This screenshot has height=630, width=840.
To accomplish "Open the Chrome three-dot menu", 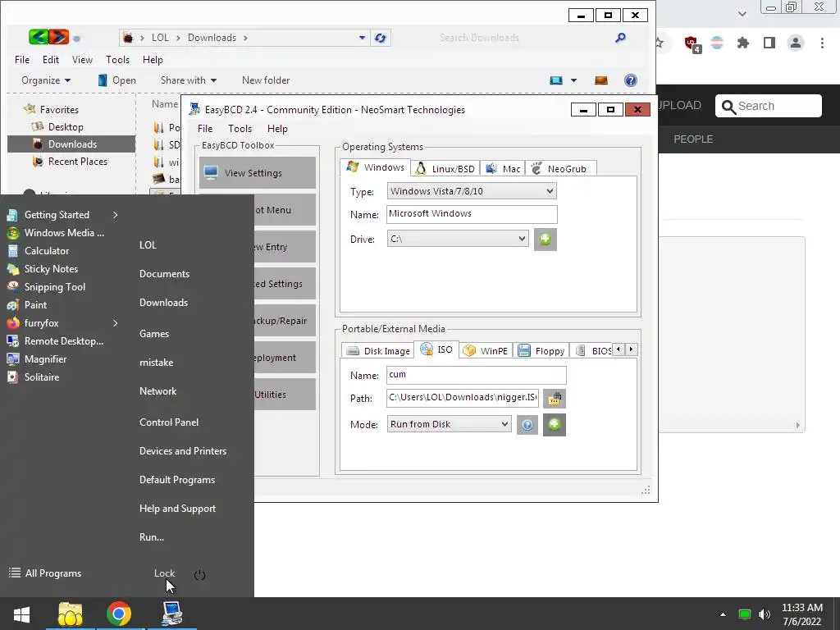I will [x=822, y=43].
